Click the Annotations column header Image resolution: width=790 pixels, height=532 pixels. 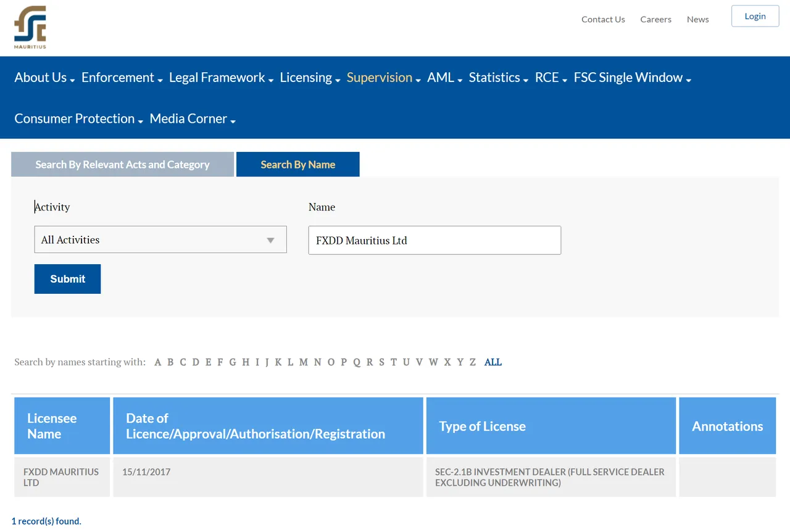click(728, 426)
